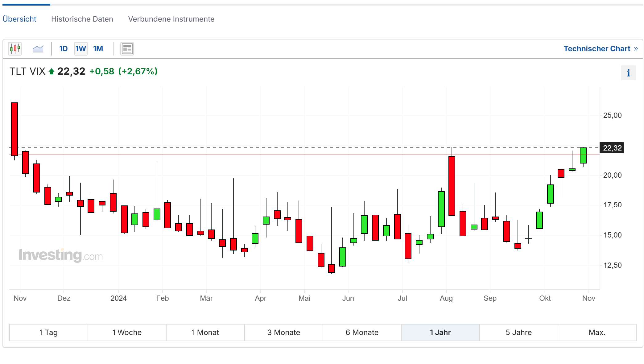The width and height of the screenshot is (644, 364).
Task: Choose the 1 Tag time range
Action: coord(49,333)
